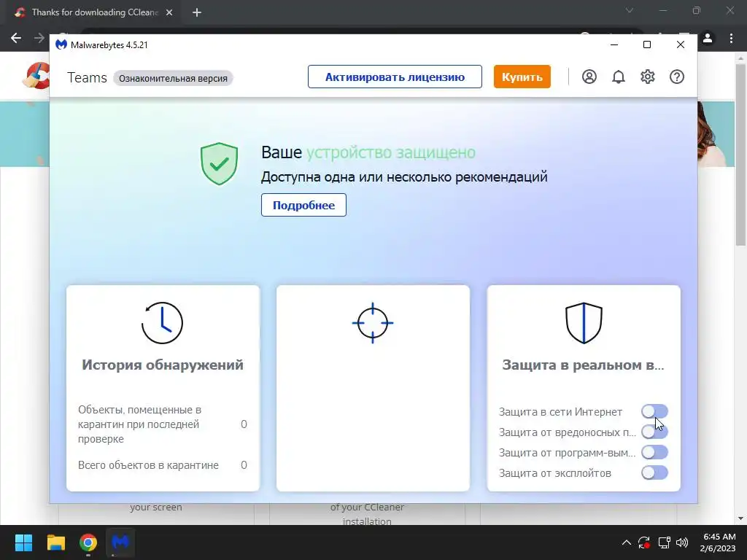The height and width of the screenshot is (560, 747).
Task: Click the Ознакомительная версия badge
Action: 173,78
